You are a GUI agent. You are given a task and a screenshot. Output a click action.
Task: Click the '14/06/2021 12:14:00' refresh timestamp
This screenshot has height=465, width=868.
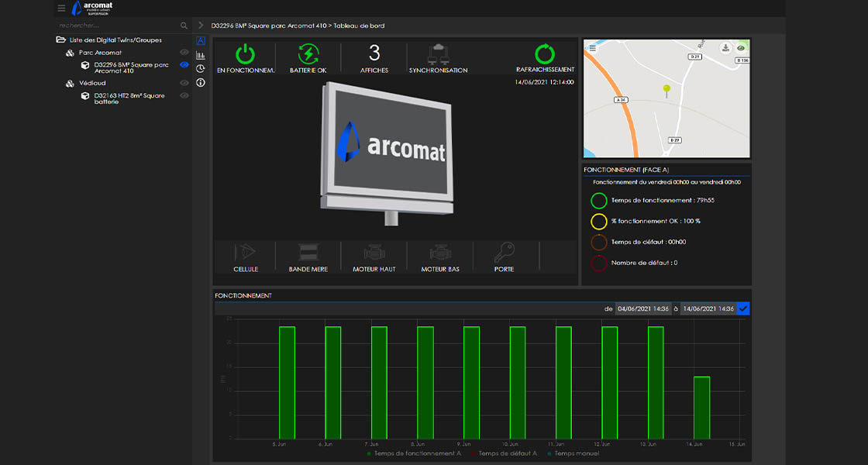coord(544,82)
